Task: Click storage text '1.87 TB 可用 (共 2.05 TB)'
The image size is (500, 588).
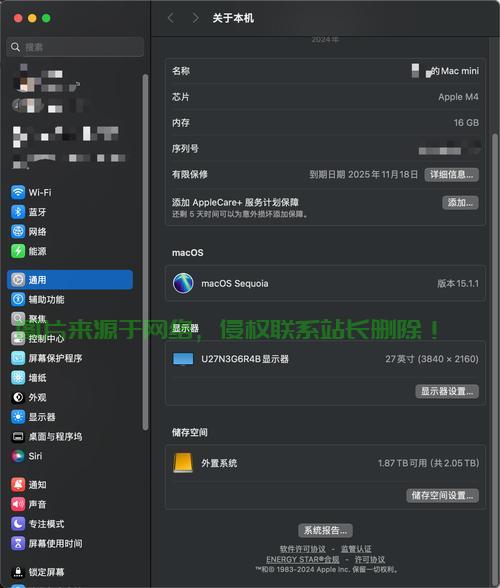Action: point(428,463)
